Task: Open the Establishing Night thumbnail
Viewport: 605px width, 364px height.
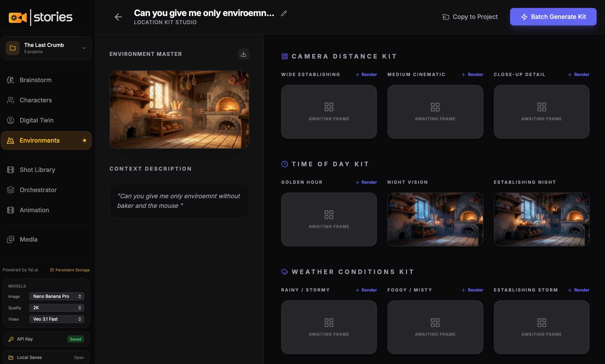Action: point(542,219)
